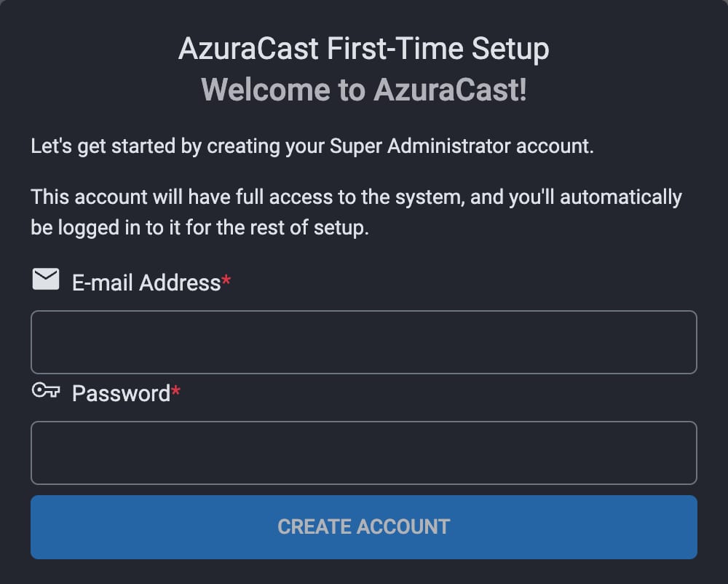
Task: Click the AzuraCast First-Time Setup heading
Action: point(364,47)
